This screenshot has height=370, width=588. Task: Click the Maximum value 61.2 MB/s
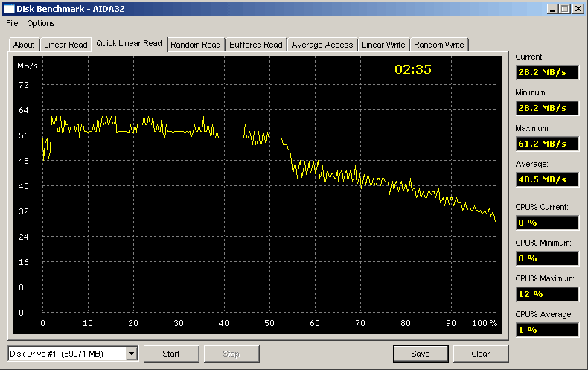[x=547, y=144]
